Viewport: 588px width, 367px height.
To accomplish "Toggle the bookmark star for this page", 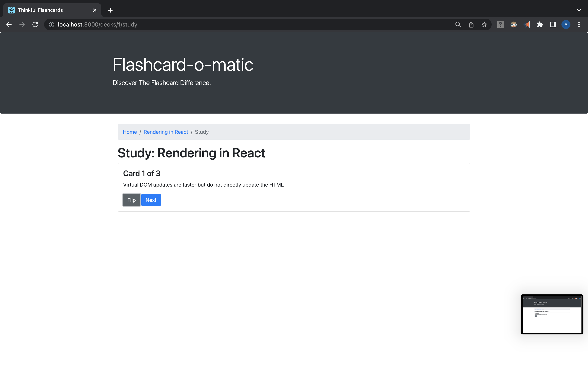I will (484, 24).
